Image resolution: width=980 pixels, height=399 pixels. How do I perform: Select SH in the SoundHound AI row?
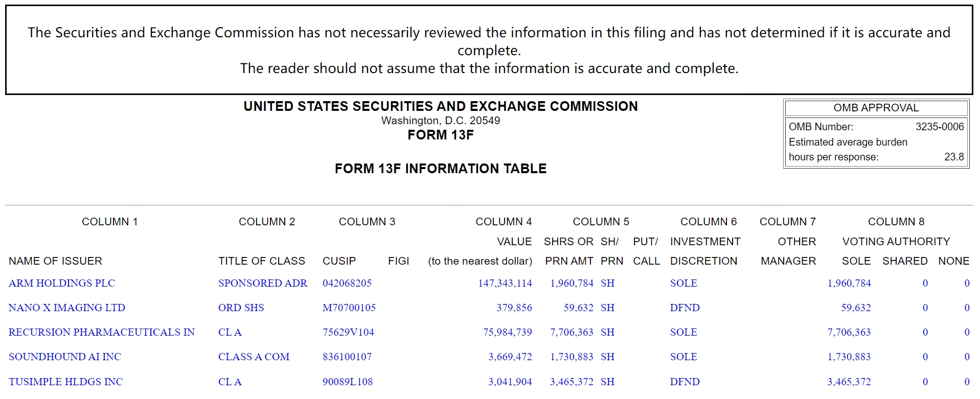pyautogui.click(x=607, y=357)
